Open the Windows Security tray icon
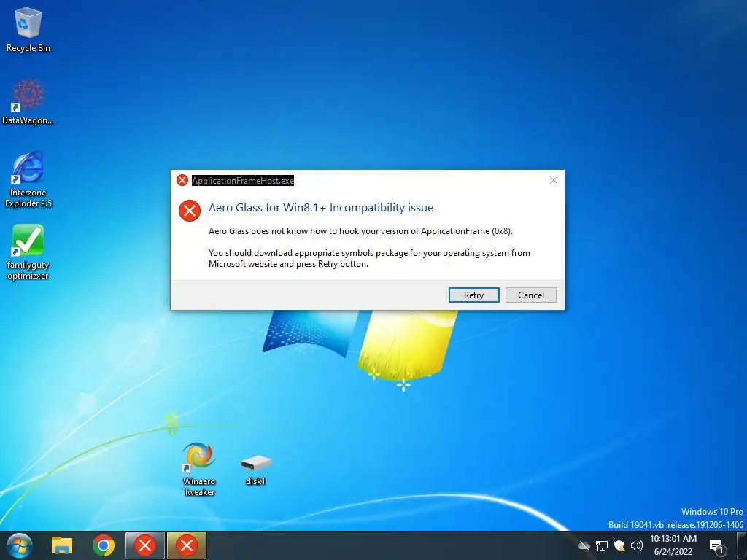Screen dimensions: 747x560 click(x=619, y=545)
